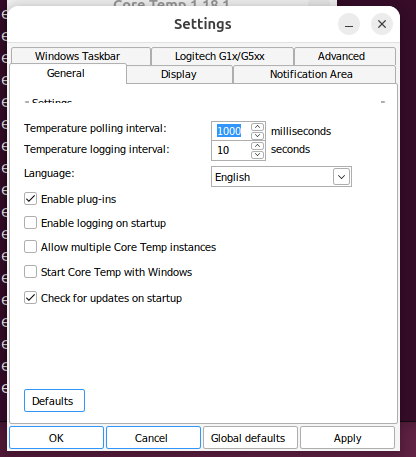Uncheck Enable plug-ins checkbox
416x457 pixels.
pos(30,199)
